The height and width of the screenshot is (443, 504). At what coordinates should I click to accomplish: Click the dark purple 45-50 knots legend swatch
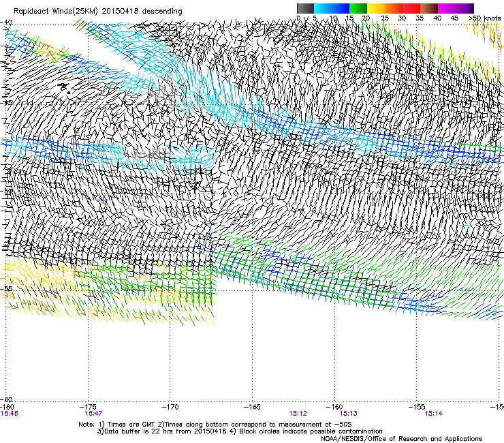click(x=464, y=8)
